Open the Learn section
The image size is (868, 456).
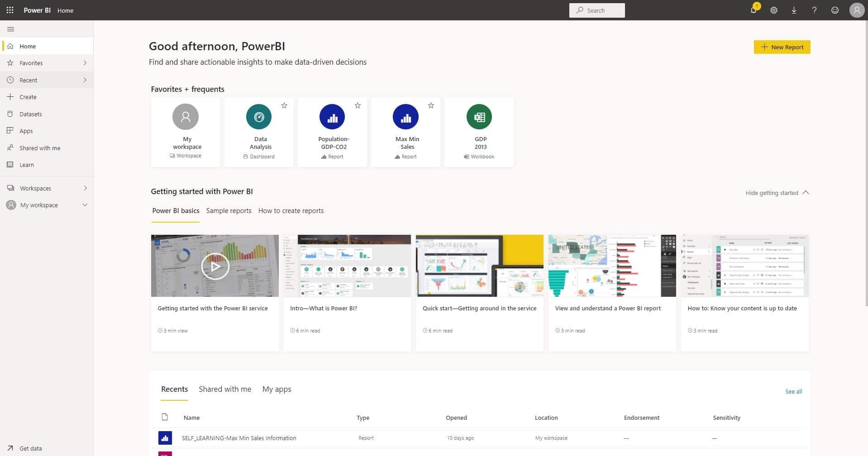click(x=26, y=164)
